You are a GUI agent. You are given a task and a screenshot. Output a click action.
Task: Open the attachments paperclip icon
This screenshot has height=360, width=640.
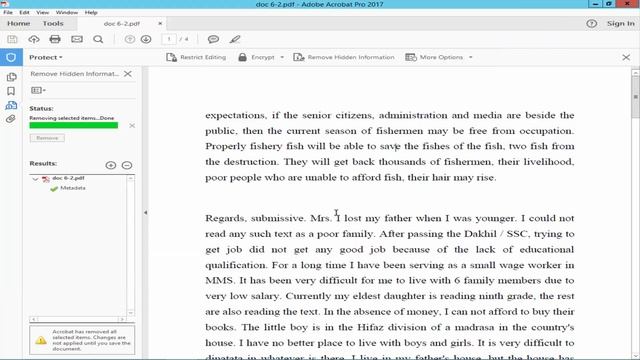[x=11, y=119]
